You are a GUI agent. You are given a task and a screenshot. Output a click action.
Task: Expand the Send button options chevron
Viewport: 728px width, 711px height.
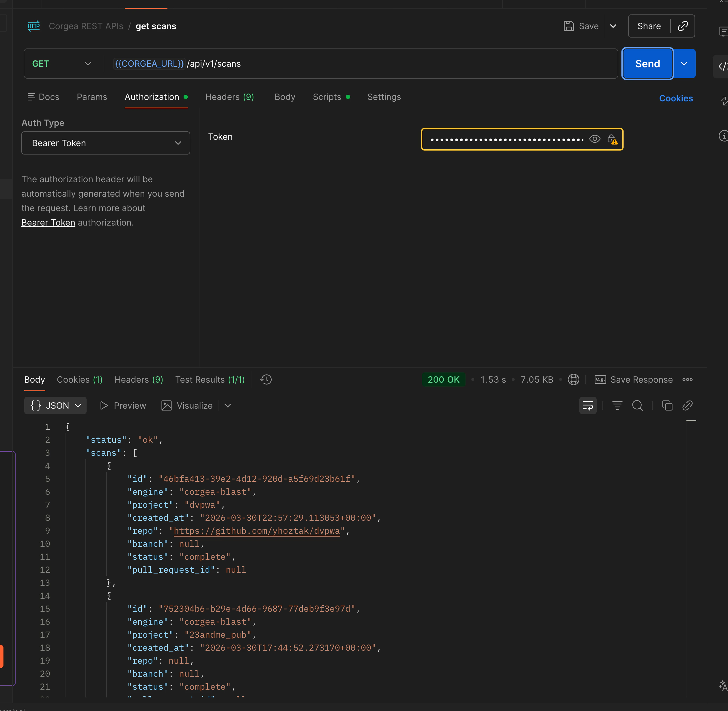click(684, 64)
